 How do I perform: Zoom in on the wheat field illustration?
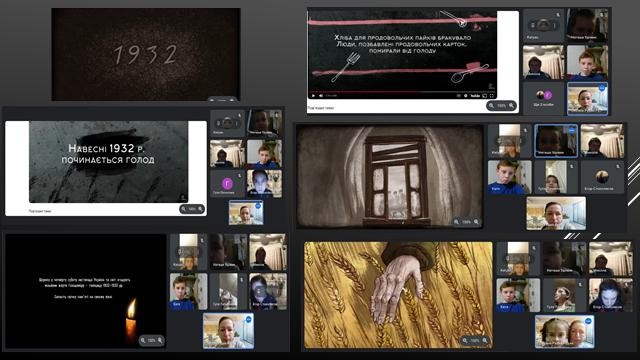click(485, 340)
